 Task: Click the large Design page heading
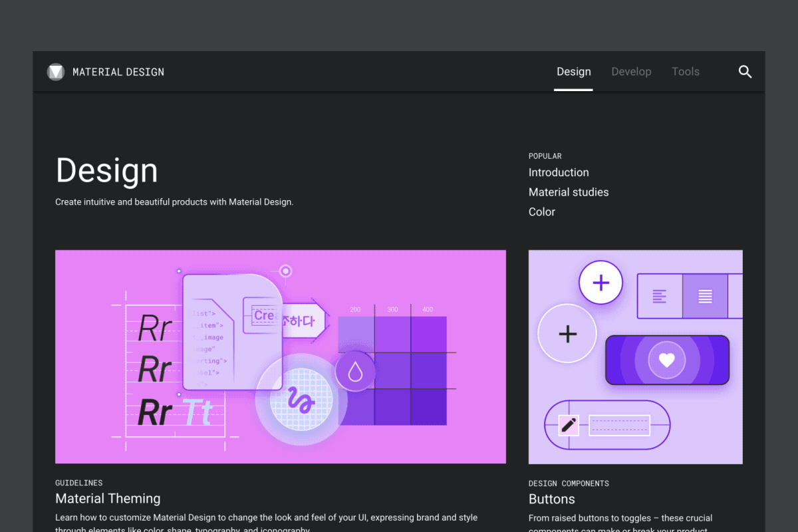[107, 172]
